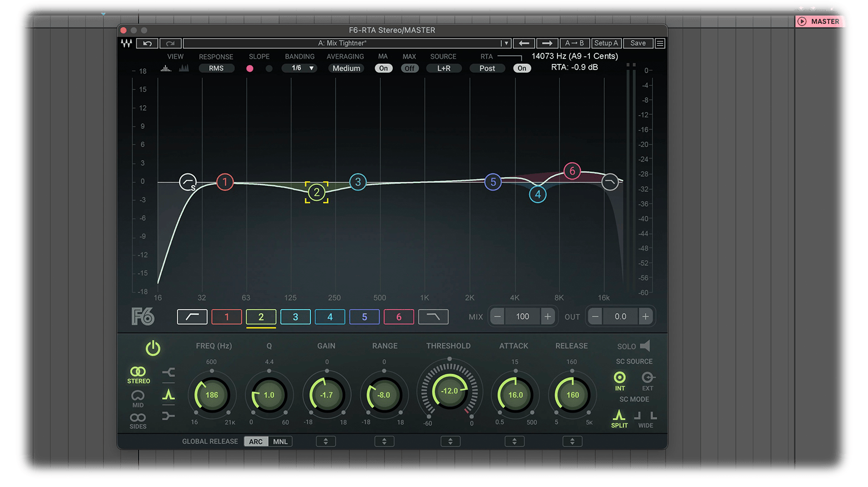Open the Source L+R selector
The height and width of the screenshot is (487, 868).
point(444,68)
